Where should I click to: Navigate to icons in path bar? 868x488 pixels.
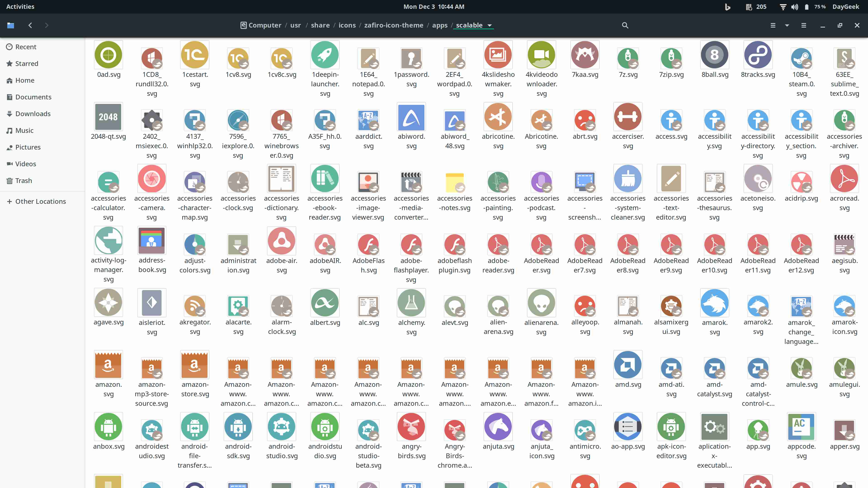pos(347,25)
